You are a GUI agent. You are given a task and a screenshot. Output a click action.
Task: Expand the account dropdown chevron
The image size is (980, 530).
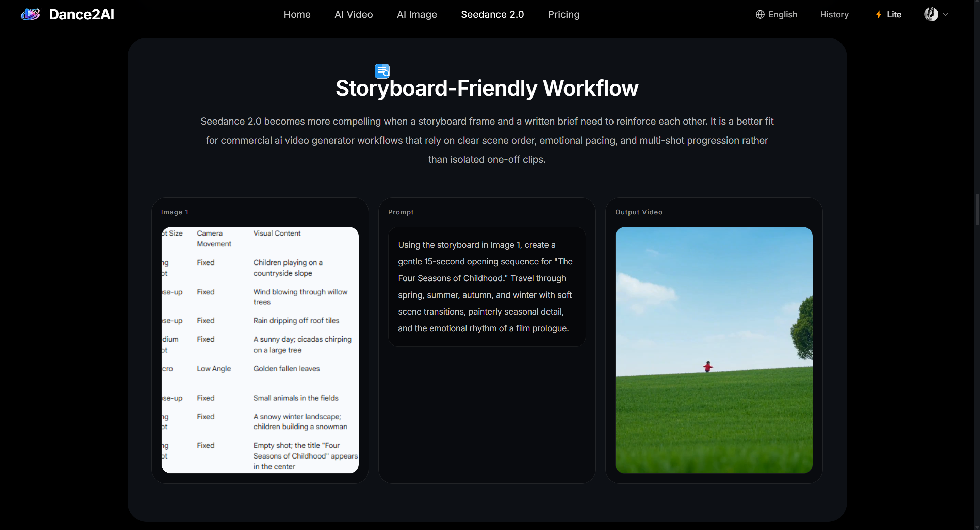pyautogui.click(x=946, y=14)
